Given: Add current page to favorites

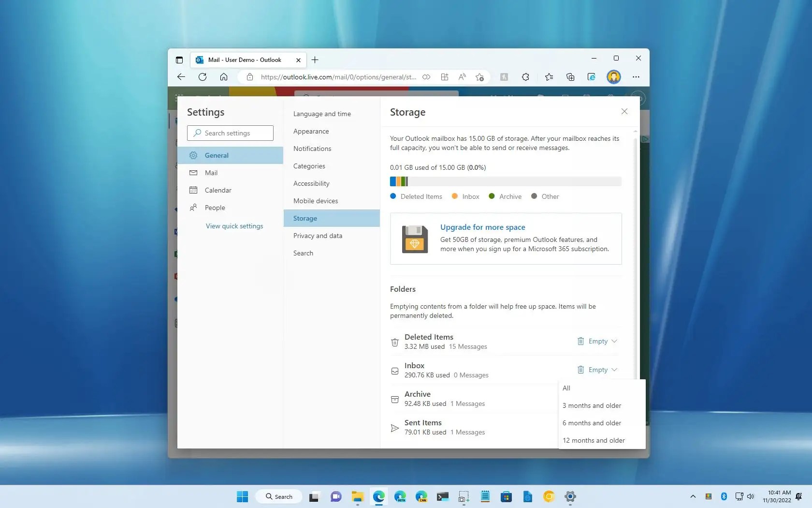Looking at the screenshot, I should coord(479,77).
